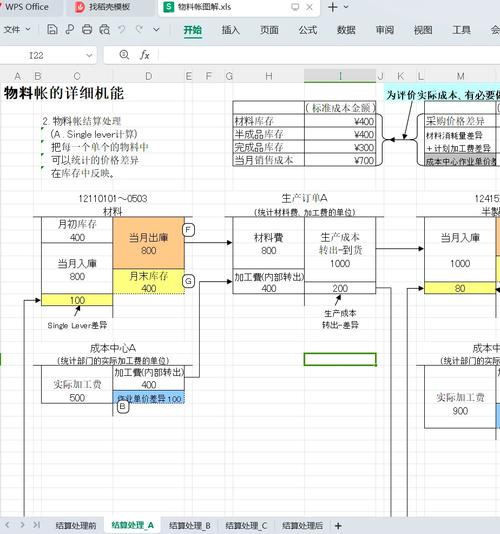Close the 物料帐图解.xls document tab
The height and width of the screenshot is (534, 500).
point(309,7)
